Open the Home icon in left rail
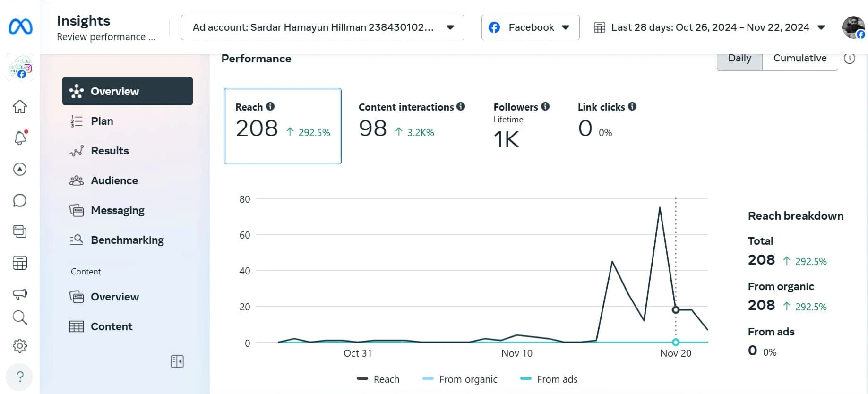 [x=20, y=106]
